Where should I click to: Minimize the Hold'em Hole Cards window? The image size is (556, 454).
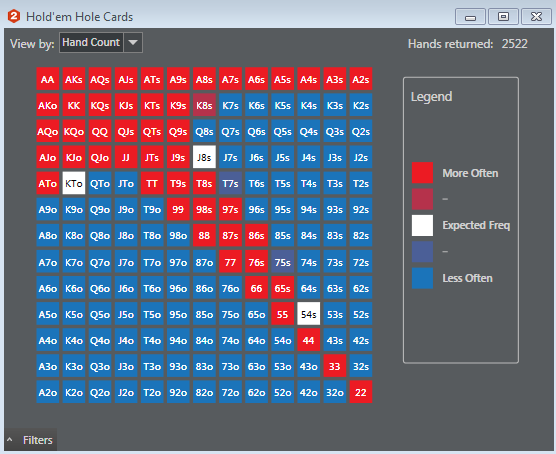pos(471,16)
